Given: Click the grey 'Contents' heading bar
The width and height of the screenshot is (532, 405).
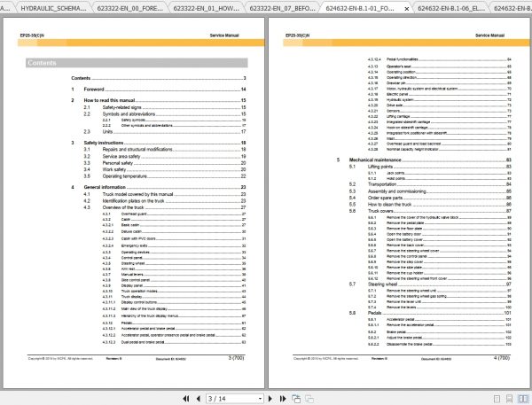Looking at the screenshot, I should (137, 63).
